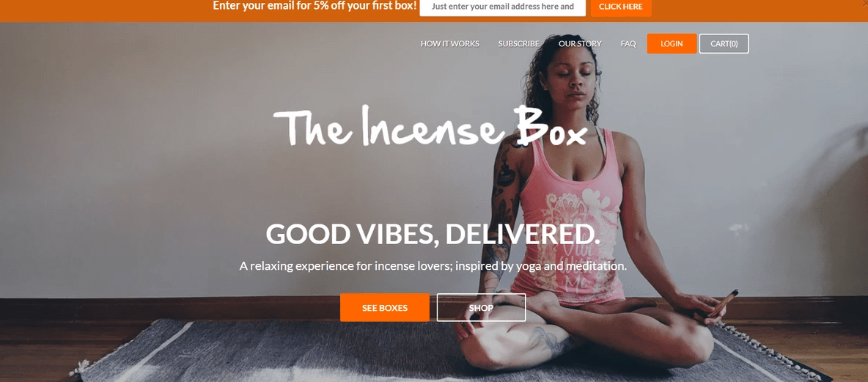Click the relaxing experience tagline text

click(x=433, y=265)
